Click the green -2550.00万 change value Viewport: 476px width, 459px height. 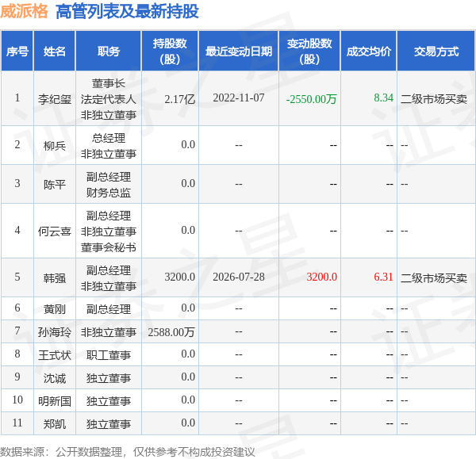pos(311,99)
